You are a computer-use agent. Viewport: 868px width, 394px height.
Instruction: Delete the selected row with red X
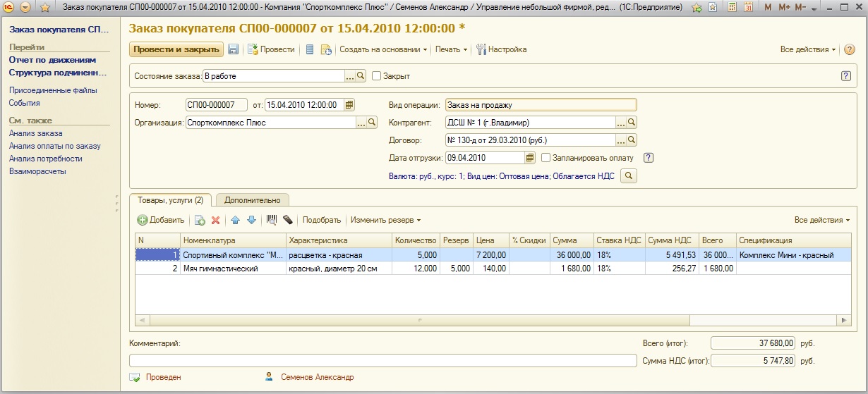(216, 220)
